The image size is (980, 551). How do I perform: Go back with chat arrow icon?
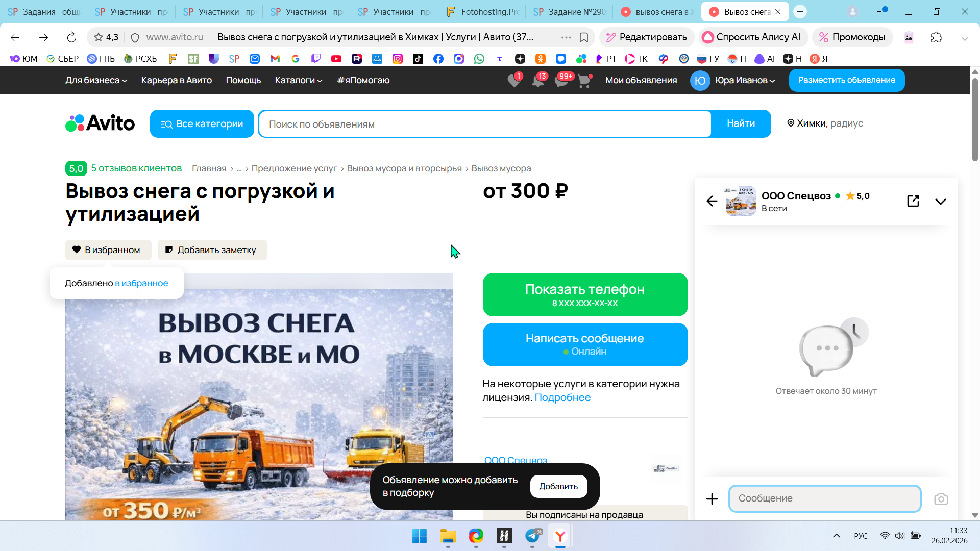tap(712, 201)
